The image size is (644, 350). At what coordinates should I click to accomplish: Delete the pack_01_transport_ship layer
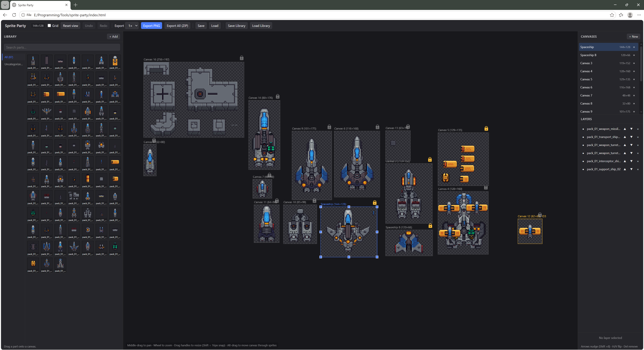tap(638, 137)
